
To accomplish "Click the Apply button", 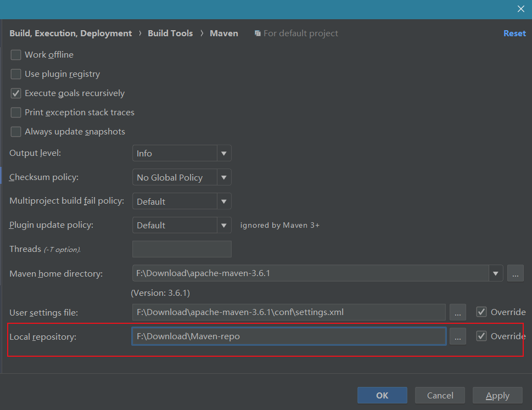I will 497,395.
